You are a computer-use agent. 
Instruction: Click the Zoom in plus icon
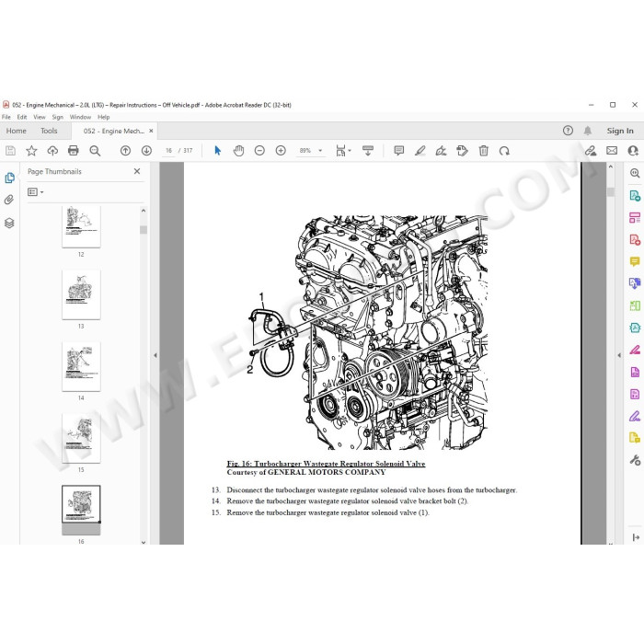click(x=281, y=151)
